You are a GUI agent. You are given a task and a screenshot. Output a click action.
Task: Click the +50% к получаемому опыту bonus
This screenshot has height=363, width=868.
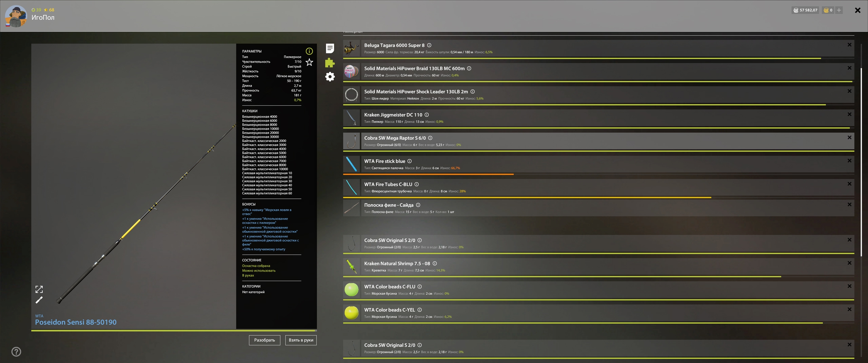(263, 249)
